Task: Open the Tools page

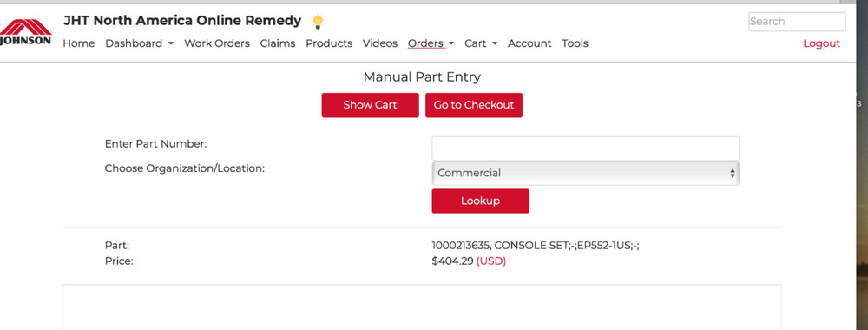Action: point(575,43)
